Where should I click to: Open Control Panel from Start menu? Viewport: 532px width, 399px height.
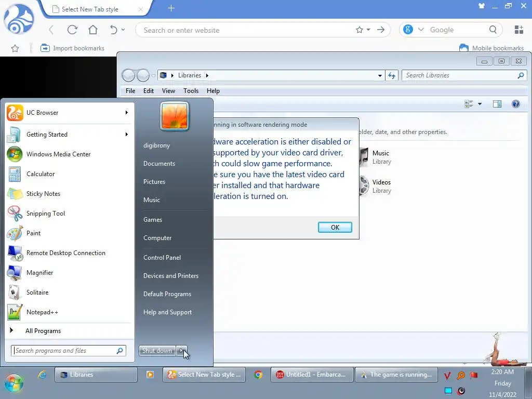tap(162, 258)
